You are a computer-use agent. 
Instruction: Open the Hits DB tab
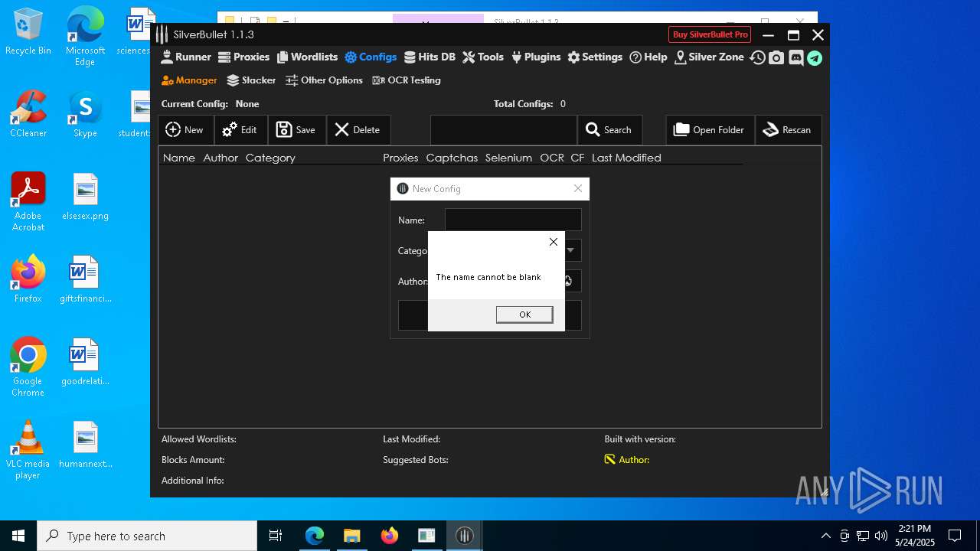pos(430,57)
